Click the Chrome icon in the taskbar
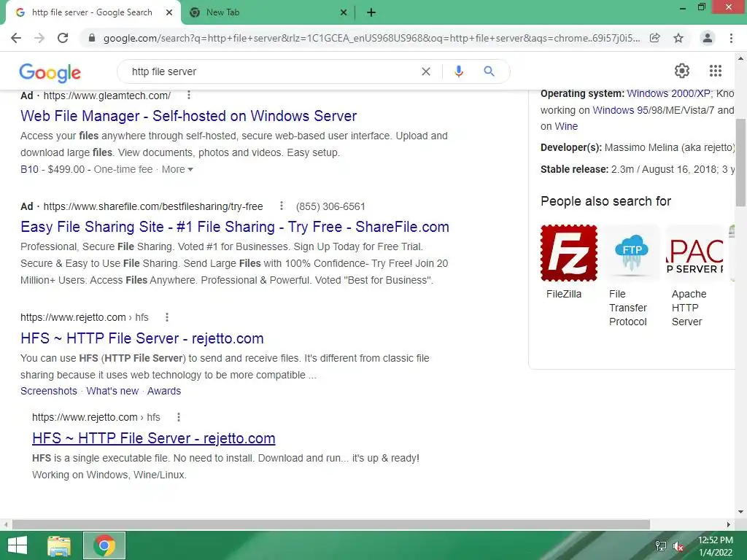 click(104, 545)
